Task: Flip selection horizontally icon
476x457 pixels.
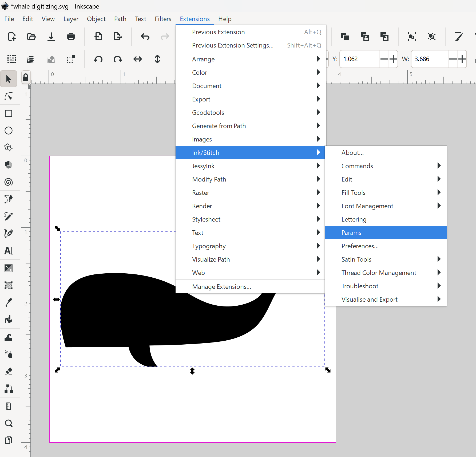Action: click(x=138, y=59)
